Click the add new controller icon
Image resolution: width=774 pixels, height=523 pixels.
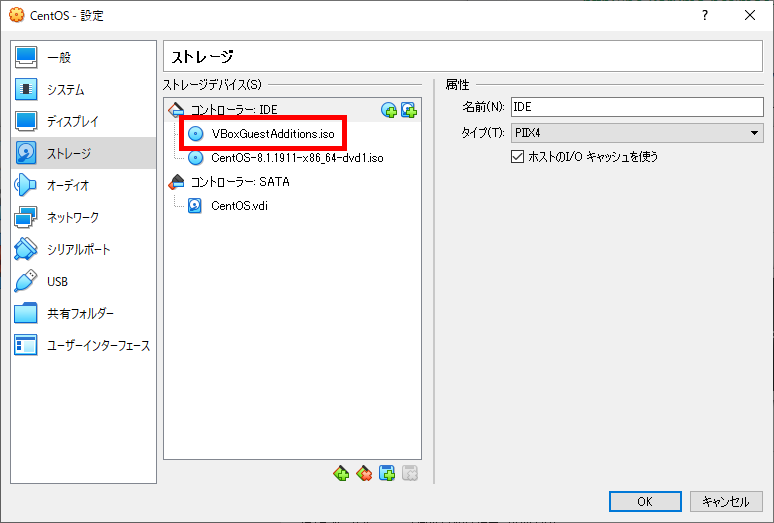pos(341,474)
